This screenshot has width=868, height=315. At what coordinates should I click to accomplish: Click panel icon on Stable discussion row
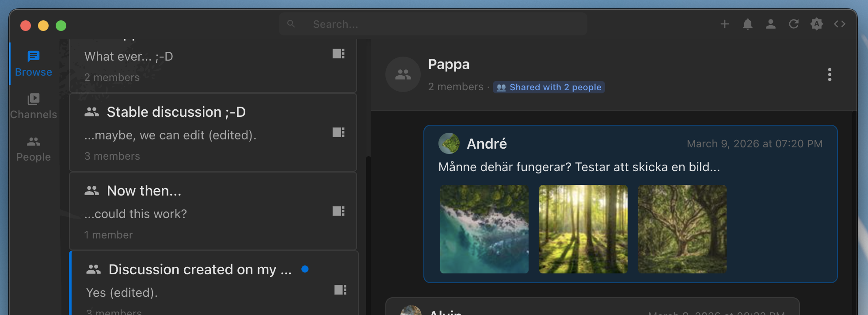pos(339,132)
